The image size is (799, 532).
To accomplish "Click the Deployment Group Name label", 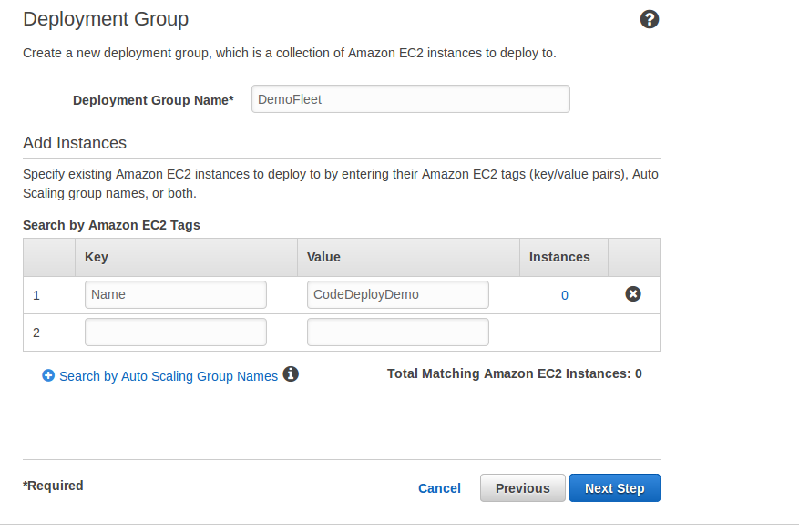I will click(x=153, y=100).
